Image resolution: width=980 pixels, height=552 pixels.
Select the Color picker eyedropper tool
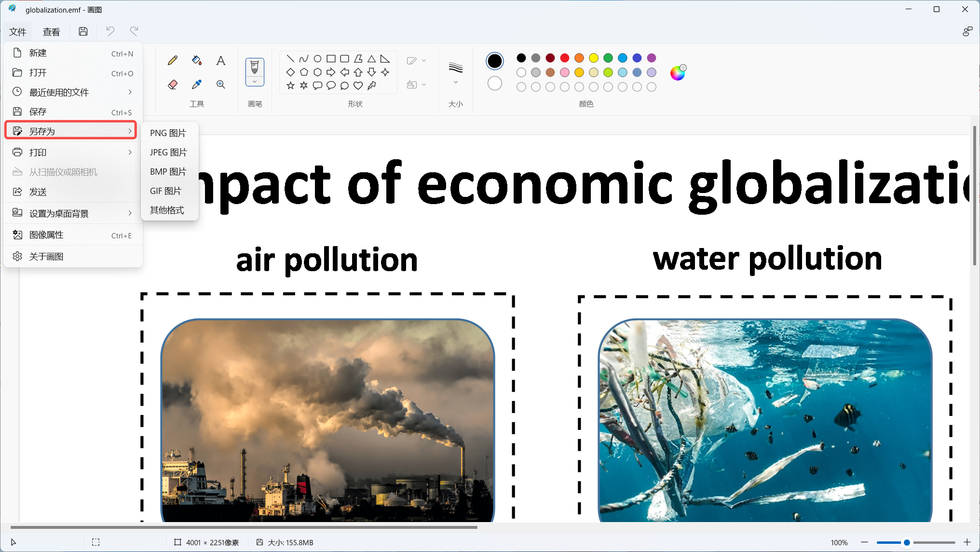coord(197,84)
